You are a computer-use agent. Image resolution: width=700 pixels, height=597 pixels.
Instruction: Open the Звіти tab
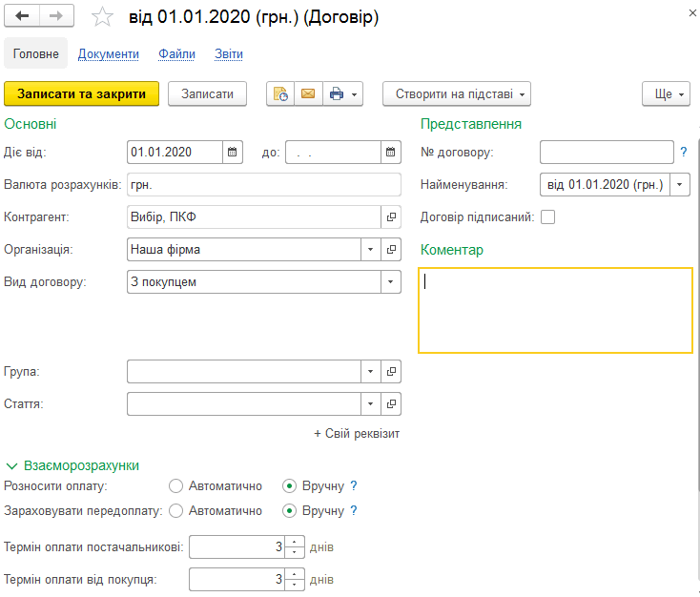coord(229,54)
